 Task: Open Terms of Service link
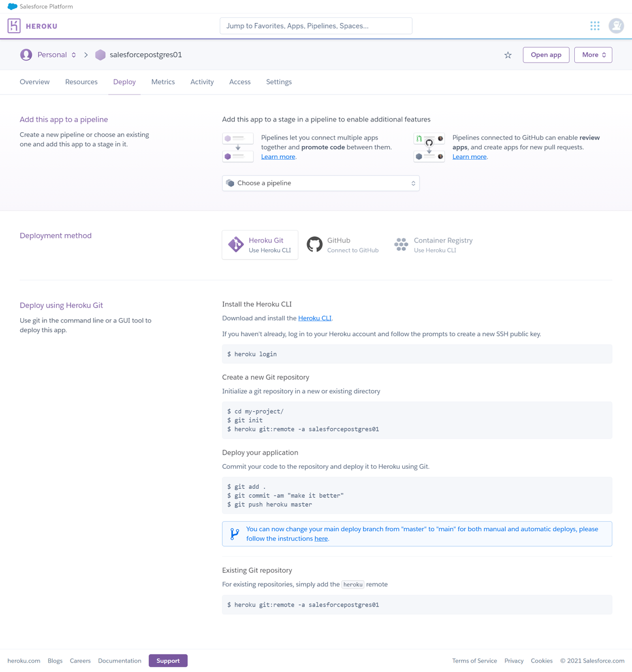click(x=475, y=661)
